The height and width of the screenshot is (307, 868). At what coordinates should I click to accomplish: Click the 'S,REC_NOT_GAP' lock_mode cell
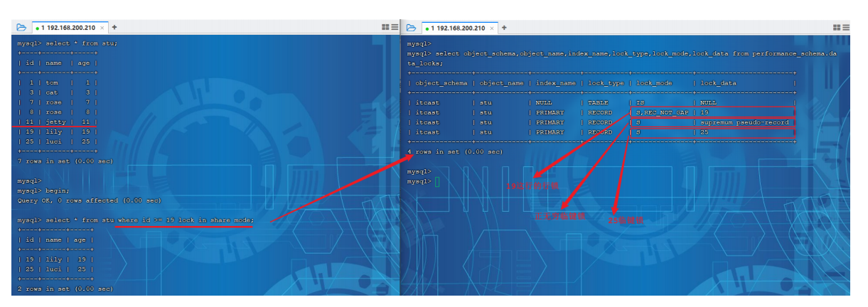click(x=661, y=112)
